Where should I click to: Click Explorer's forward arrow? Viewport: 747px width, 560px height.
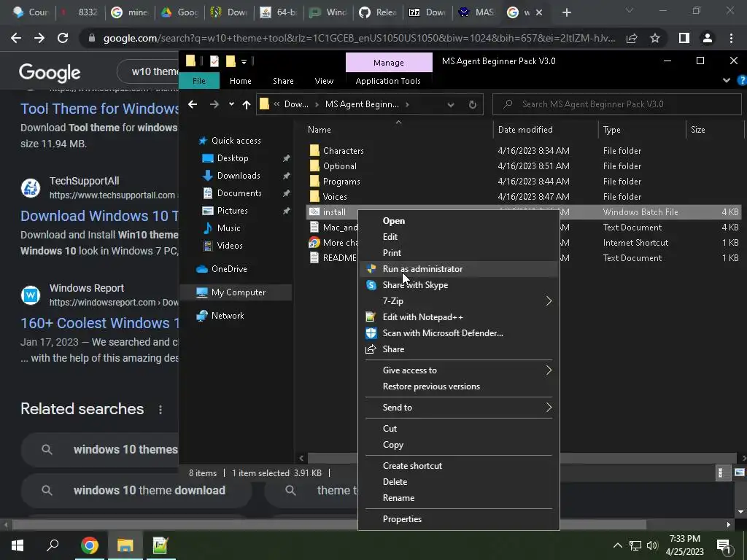214,104
